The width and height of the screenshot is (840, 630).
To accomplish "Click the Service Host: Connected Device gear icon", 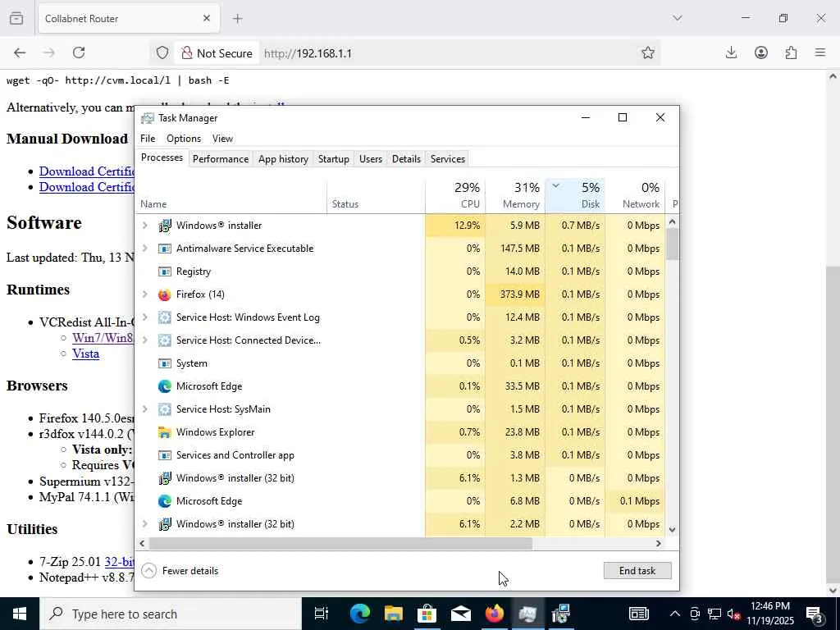I will coord(165,340).
